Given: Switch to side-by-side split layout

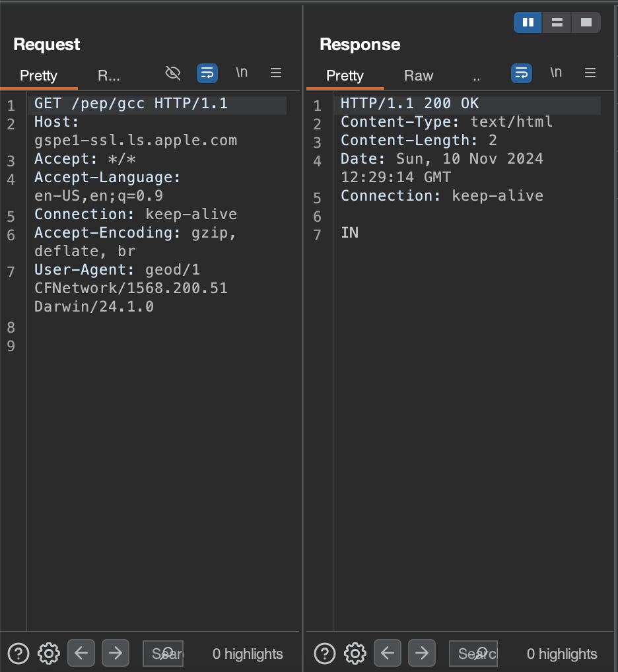Looking at the screenshot, I should pos(528,22).
